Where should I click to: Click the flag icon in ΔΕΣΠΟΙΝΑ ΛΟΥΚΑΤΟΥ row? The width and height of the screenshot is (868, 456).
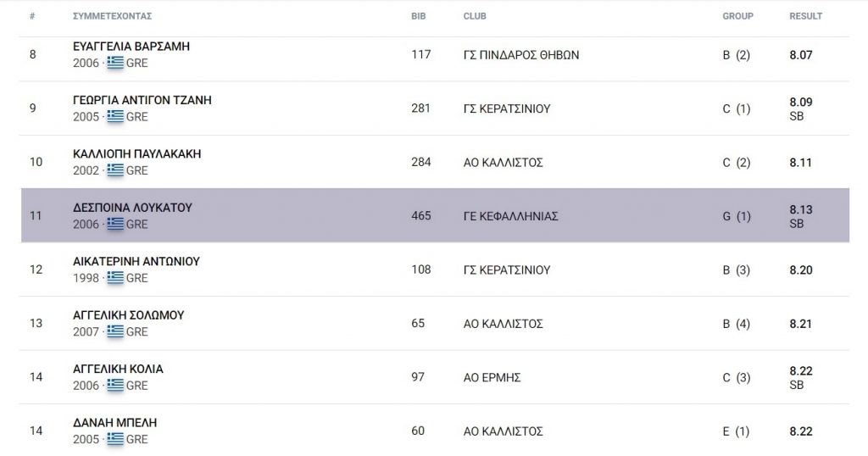point(115,224)
